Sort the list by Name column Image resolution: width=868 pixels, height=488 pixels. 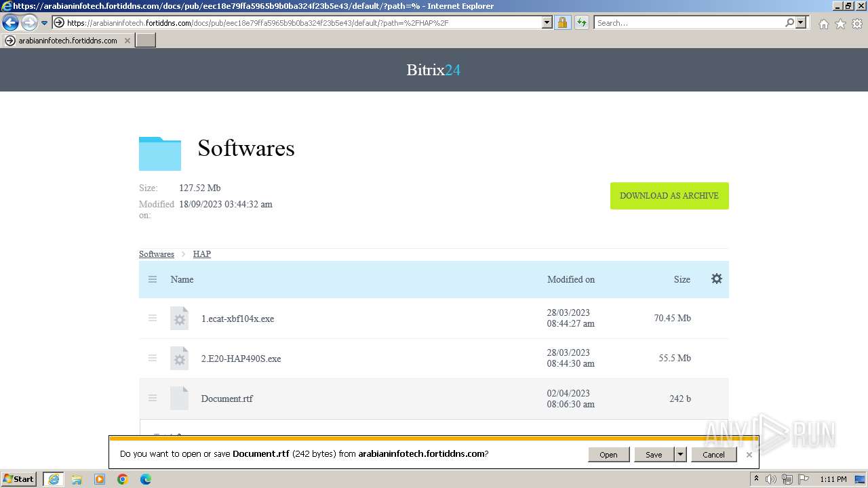coord(182,279)
